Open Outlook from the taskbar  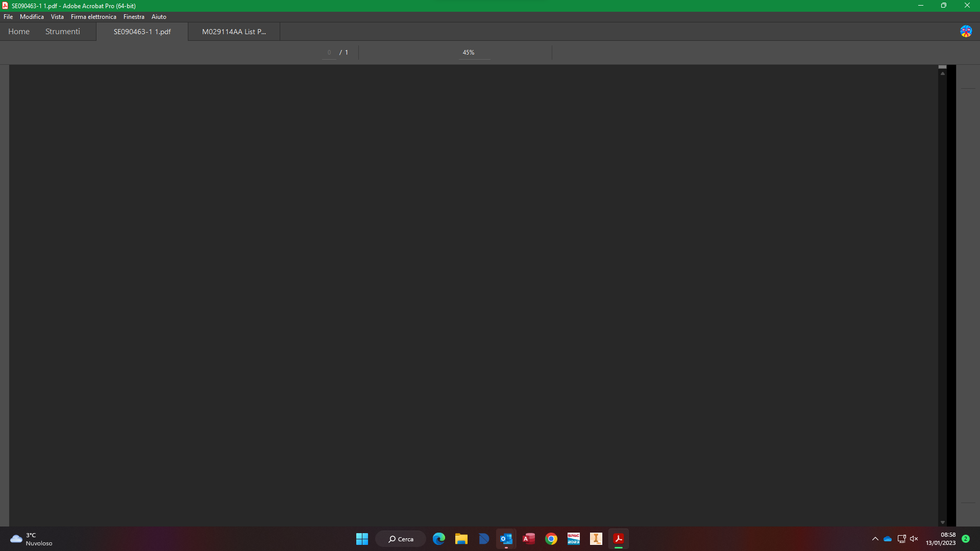506,539
